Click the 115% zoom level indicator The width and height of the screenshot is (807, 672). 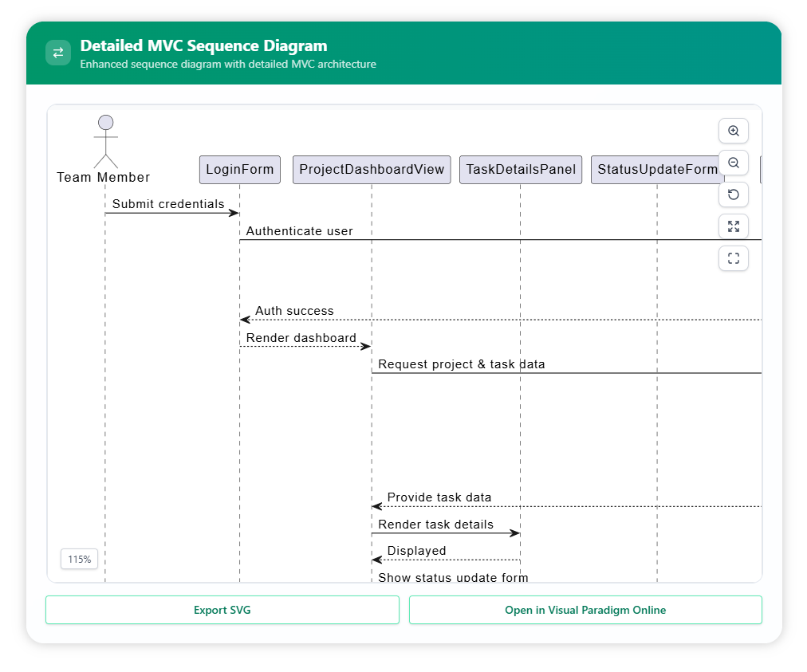pos(79,559)
